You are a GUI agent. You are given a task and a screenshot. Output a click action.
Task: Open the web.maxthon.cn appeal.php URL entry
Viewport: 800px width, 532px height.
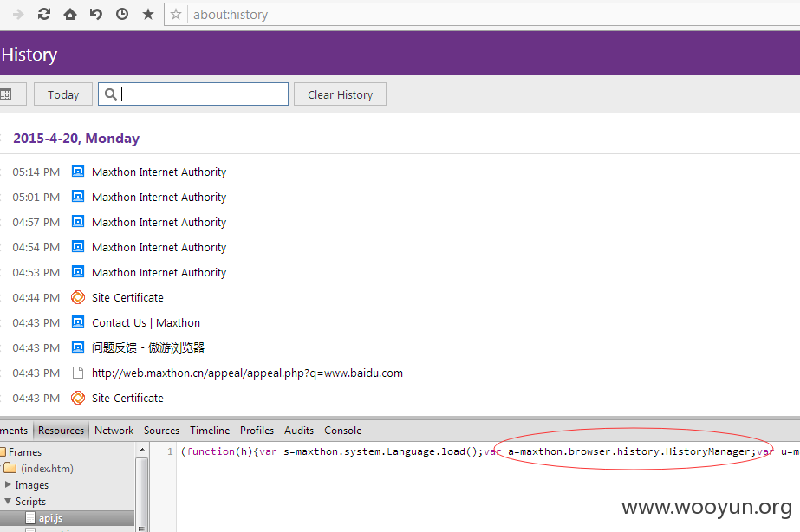[247, 373]
